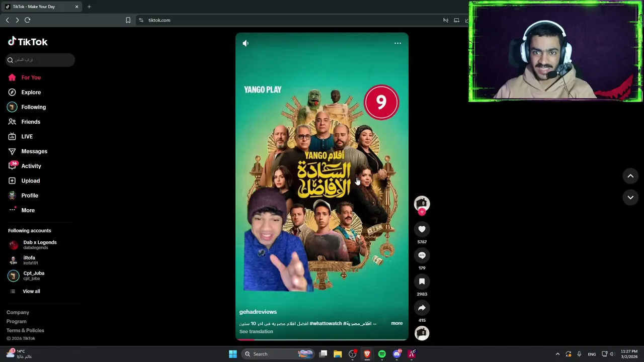Open Spotify from the taskbar
This screenshot has height=362, width=644.
click(382, 354)
